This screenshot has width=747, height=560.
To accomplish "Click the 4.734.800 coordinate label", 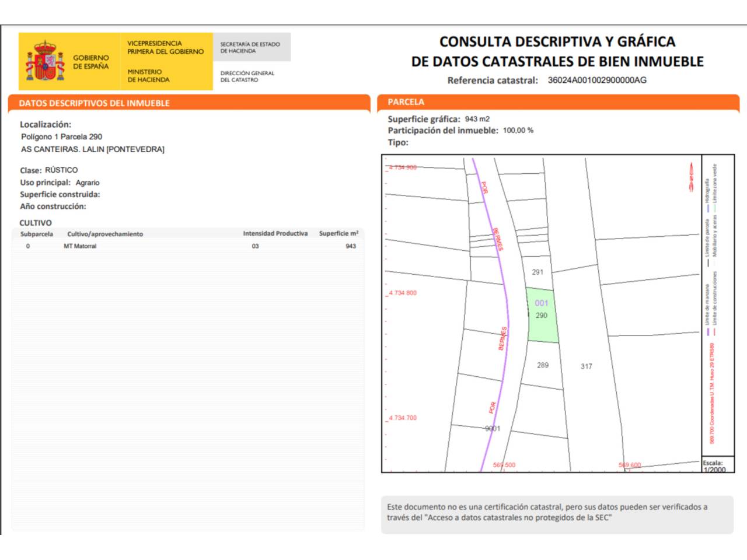I will click(x=403, y=293).
